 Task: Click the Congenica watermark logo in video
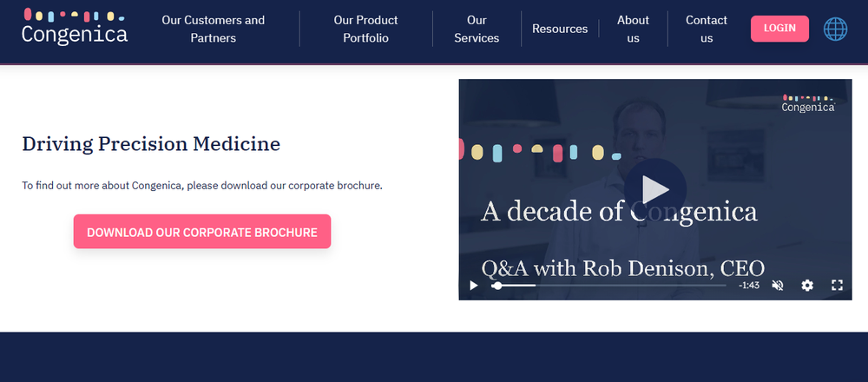(x=808, y=103)
